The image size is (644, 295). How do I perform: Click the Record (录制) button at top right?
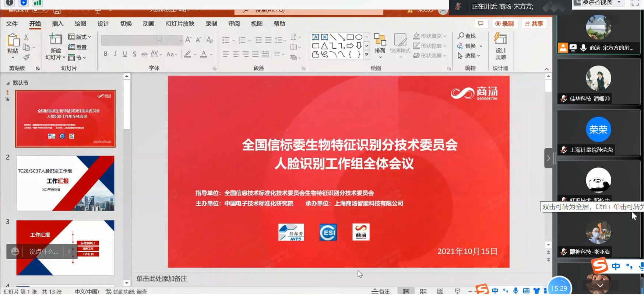point(504,24)
